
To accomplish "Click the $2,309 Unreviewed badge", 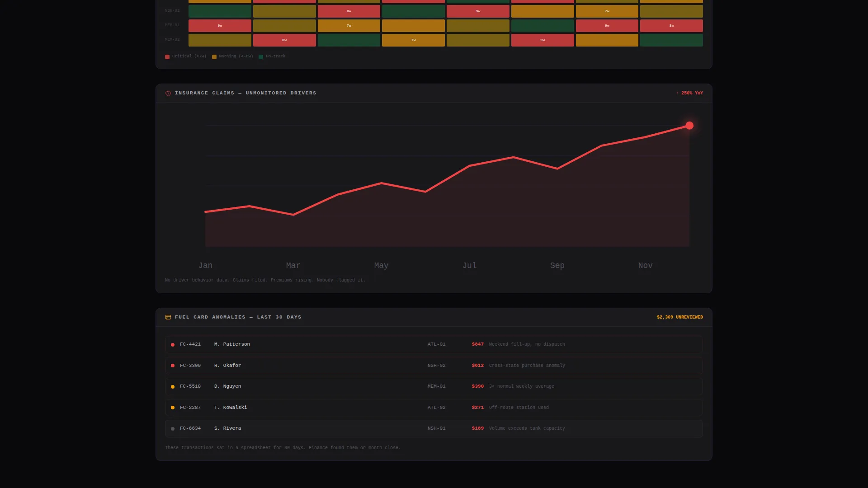I will 680,317.
